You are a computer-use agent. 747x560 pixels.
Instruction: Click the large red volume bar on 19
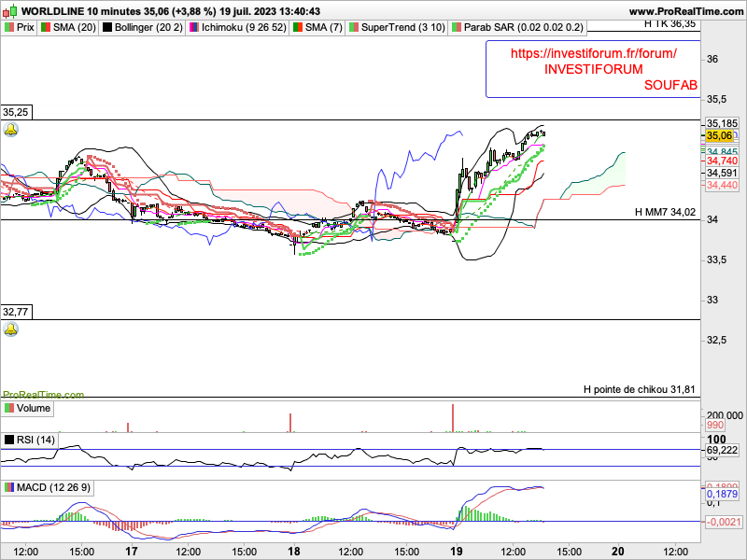tap(453, 418)
